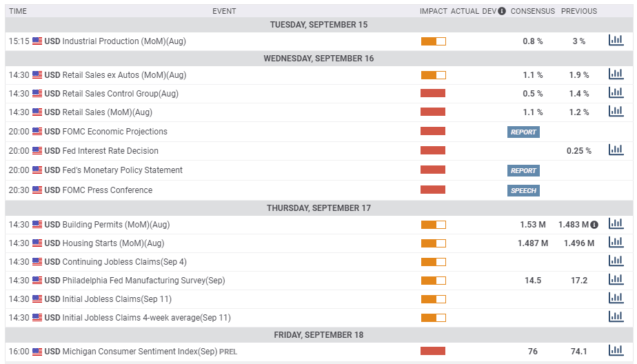
Task: Open the Retail Sales Control Group event
Action: (x=120, y=94)
